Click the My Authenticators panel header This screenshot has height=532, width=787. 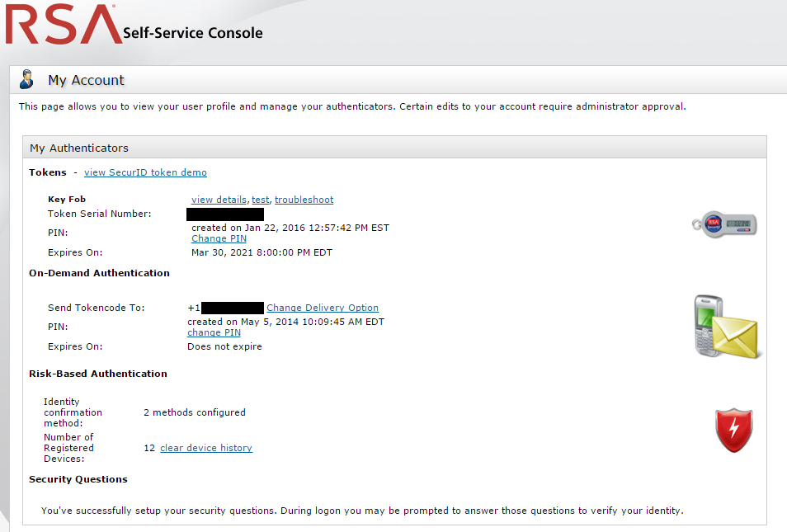(79, 148)
